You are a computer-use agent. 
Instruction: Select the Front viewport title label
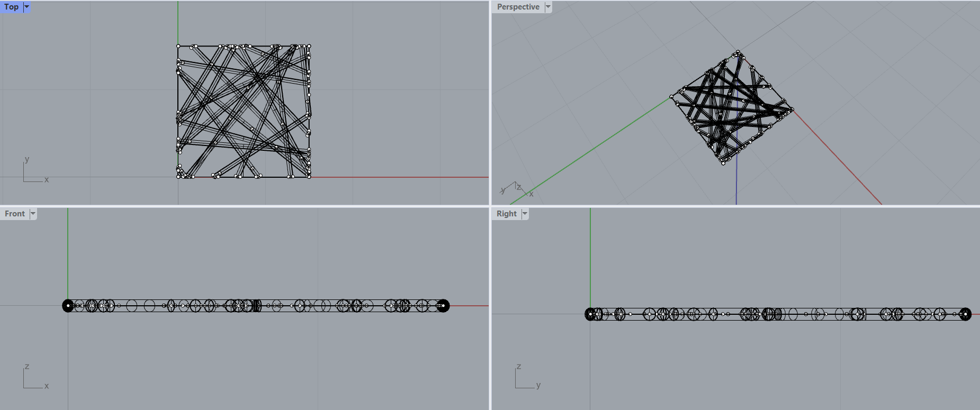15,214
